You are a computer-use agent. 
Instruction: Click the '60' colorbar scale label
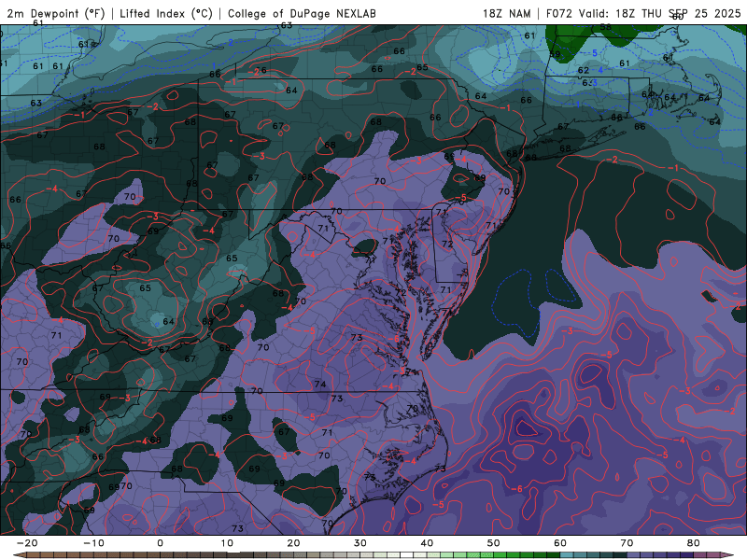(x=560, y=543)
